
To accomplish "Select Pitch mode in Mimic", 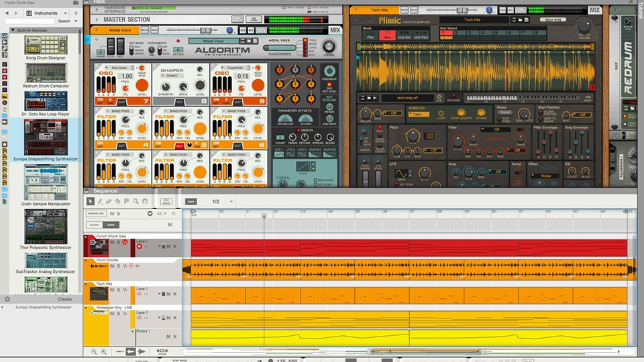I will click(370, 34).
